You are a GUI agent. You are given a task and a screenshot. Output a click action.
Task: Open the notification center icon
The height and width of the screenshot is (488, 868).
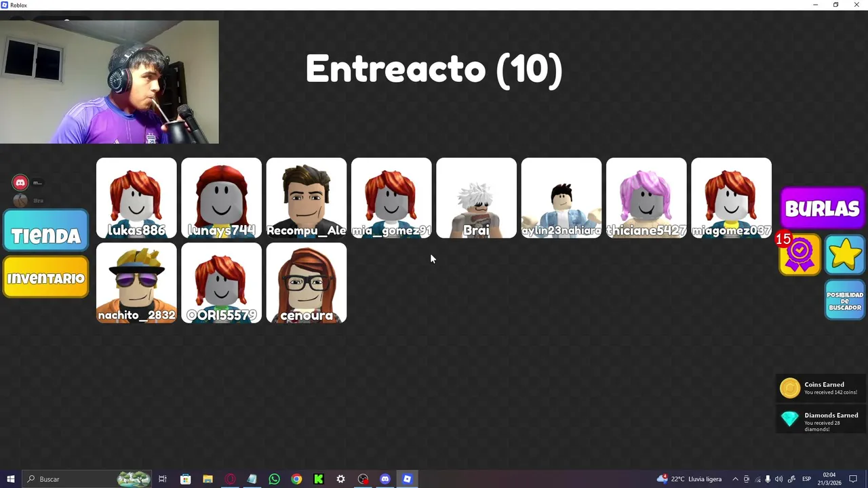point(853,479)
